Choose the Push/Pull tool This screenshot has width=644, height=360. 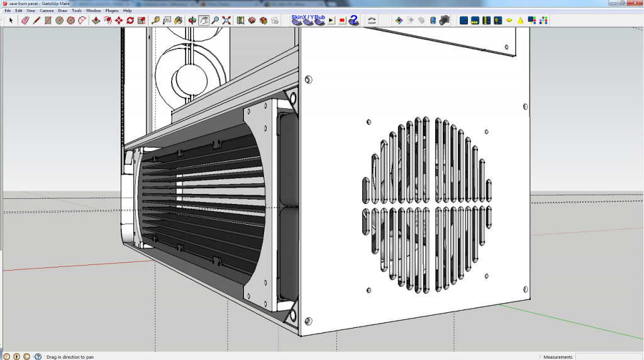[x=96, y=20]
